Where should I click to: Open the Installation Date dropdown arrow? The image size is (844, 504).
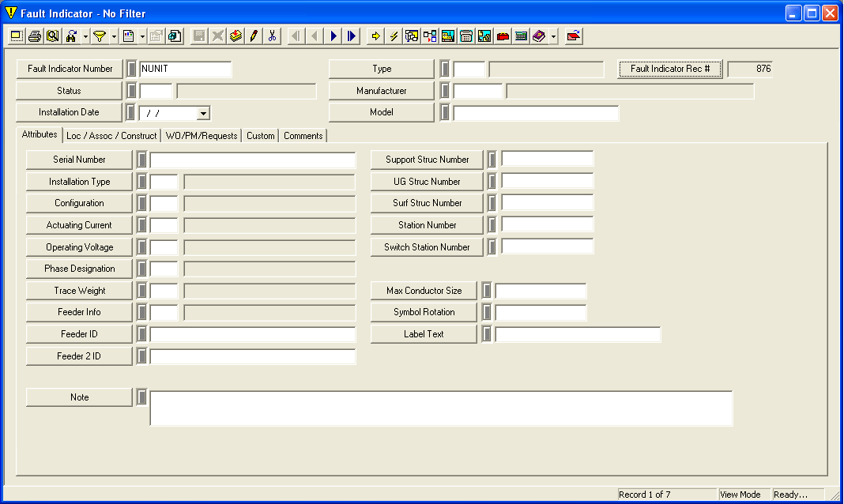click(203, 113)
